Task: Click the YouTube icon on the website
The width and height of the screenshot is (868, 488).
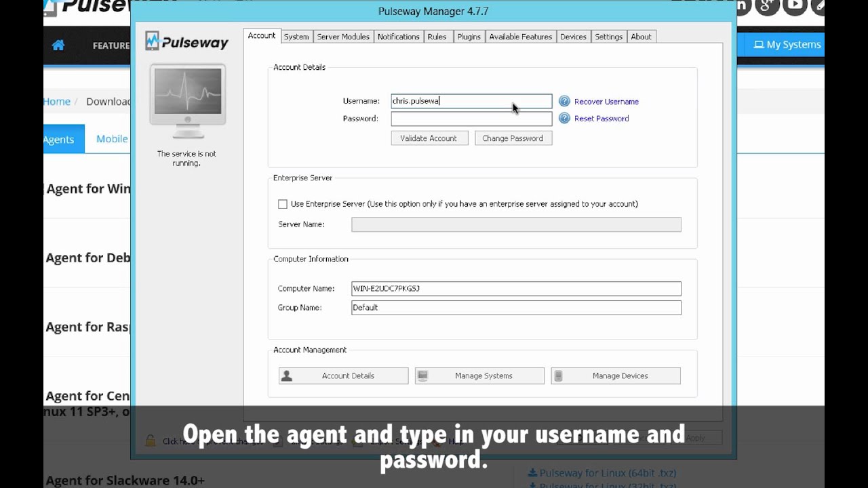Action: (x=794, y=6)
